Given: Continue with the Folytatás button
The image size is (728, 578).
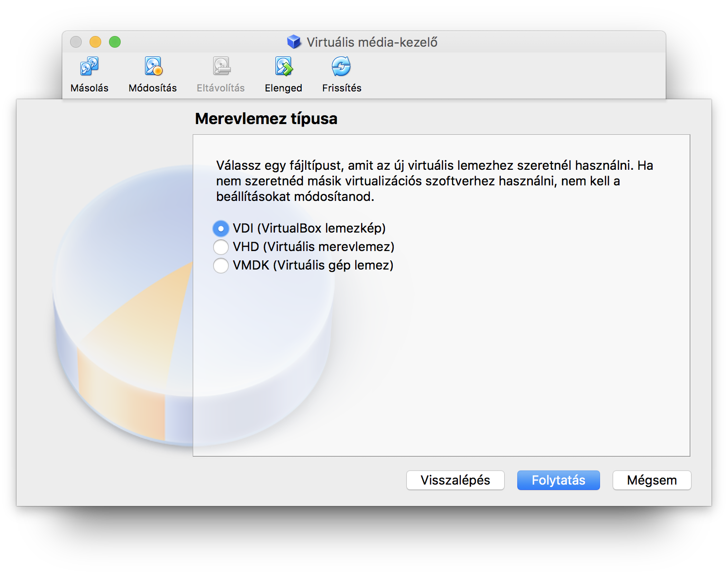Looking at the screenshot, I should 559,480.
